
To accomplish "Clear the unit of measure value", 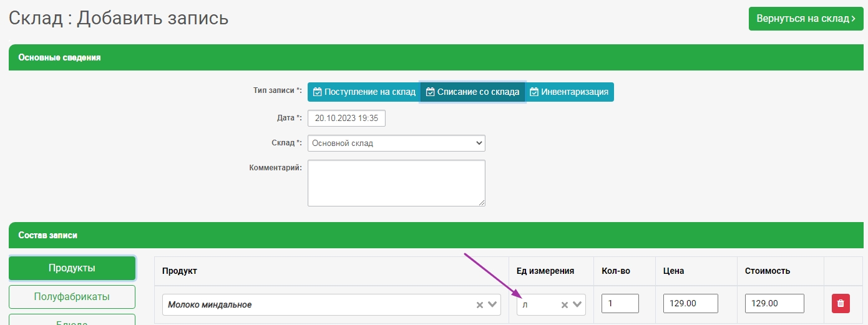I will [x=564, y=305].
